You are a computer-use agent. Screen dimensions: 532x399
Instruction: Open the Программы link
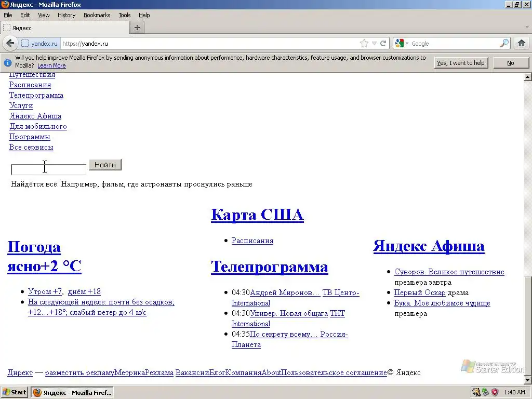pyautogui.click(x=30, y=137)
